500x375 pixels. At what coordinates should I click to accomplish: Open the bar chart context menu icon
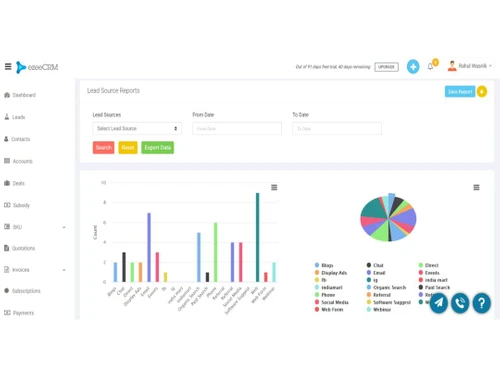[274, 187]
